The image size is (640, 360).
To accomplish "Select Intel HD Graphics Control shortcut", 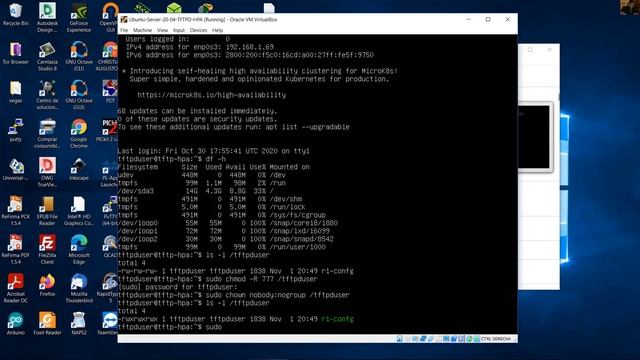I will (x=79, y=211).
